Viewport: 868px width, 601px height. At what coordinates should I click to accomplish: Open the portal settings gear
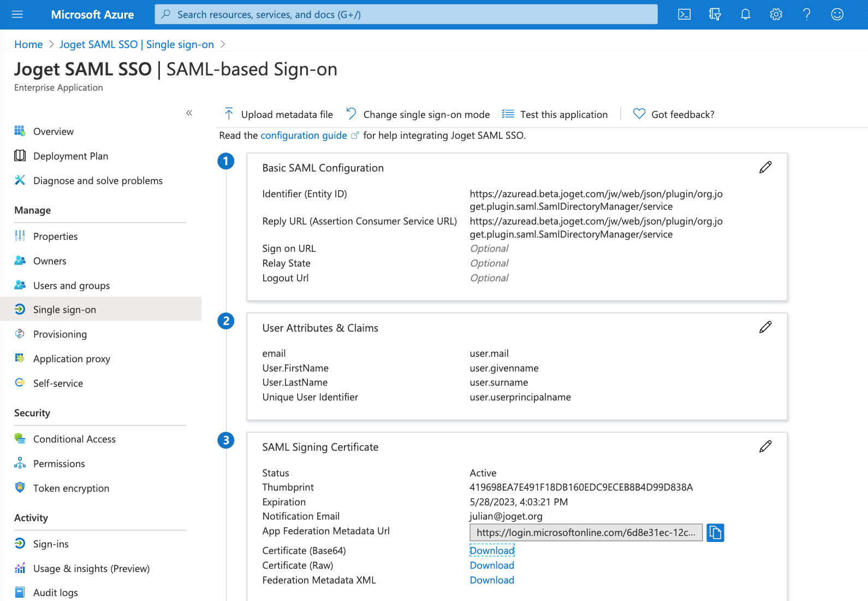[776, 15]
